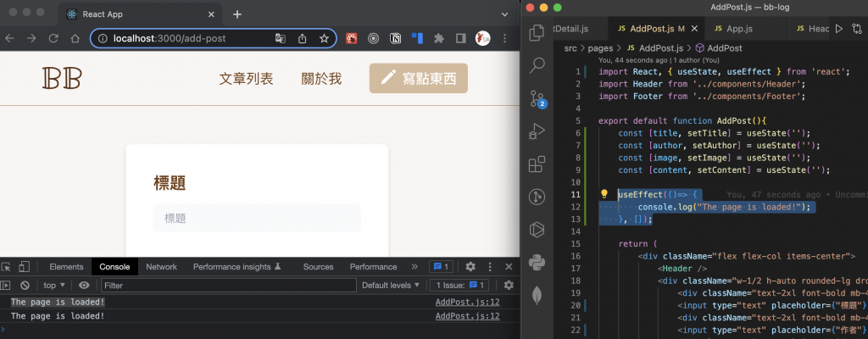Open the Chrome profile avatar

pyautogui.click(x=482, y=38)
